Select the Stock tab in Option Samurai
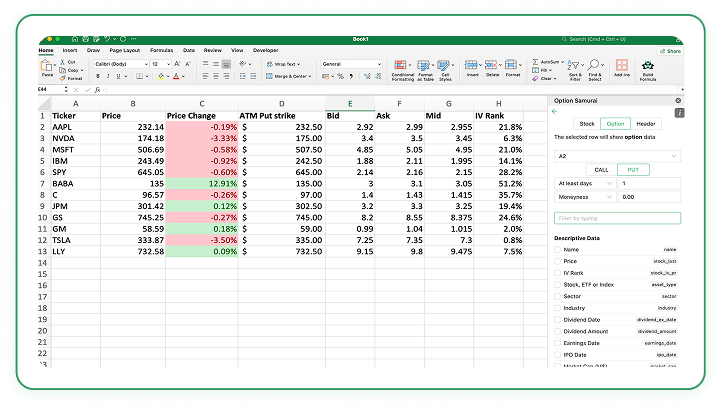Screen dimensions: 721x407 coord(587,123)
